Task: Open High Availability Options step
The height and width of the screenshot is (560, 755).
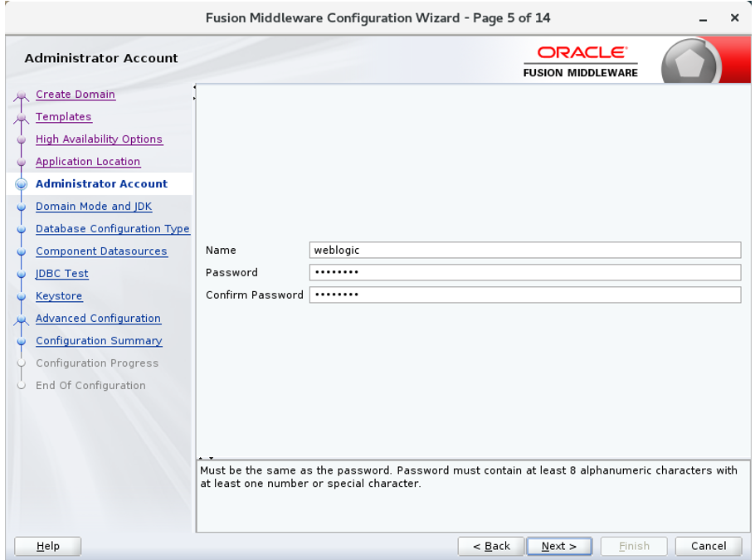Action: [100, 139]
